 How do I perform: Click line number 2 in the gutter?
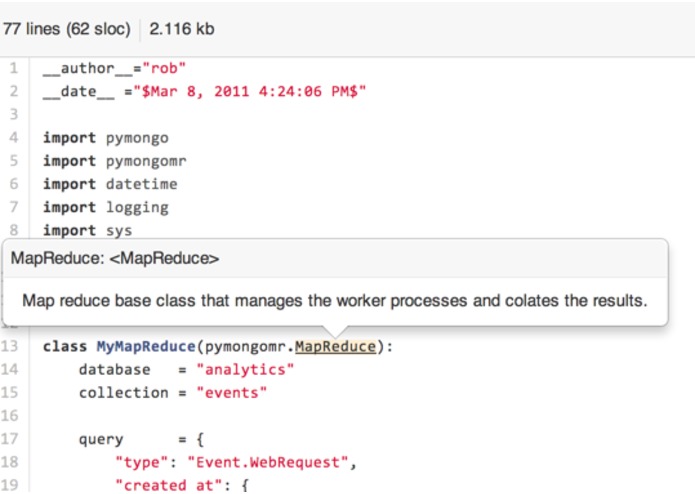14,91
